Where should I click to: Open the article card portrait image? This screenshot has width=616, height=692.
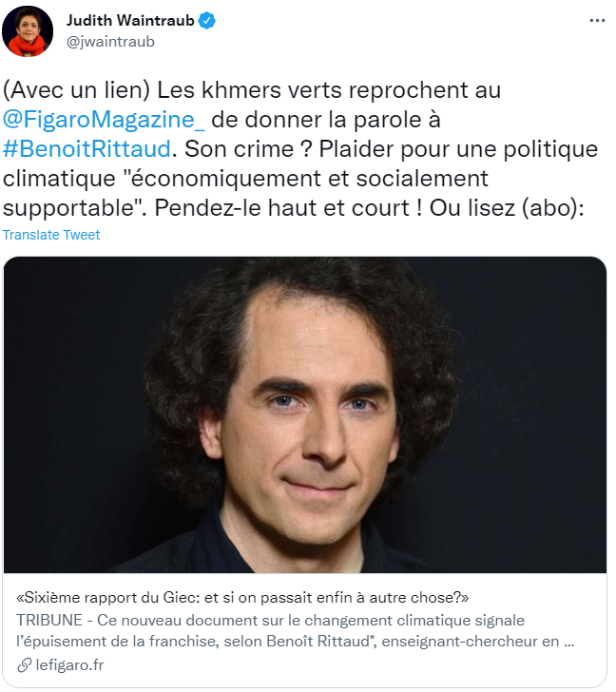click(x=305, y=414)
